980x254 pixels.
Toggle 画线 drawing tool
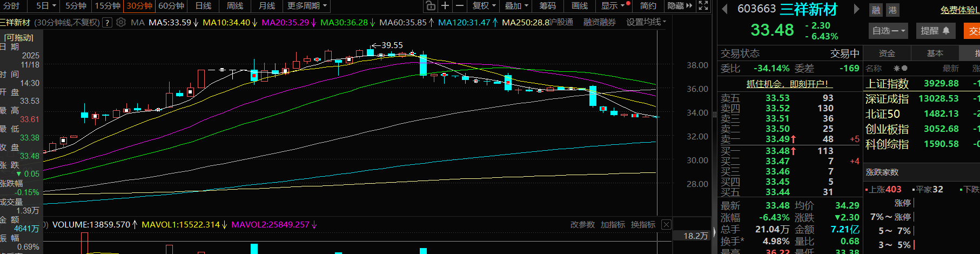(580, 6)
